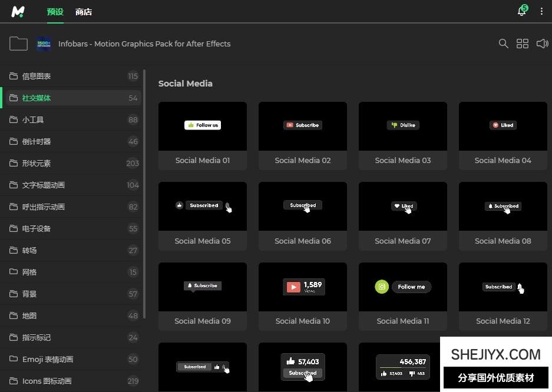Click the Motion Bro logo icon
This screenshot has height=392, width=552.
(18, 11)
